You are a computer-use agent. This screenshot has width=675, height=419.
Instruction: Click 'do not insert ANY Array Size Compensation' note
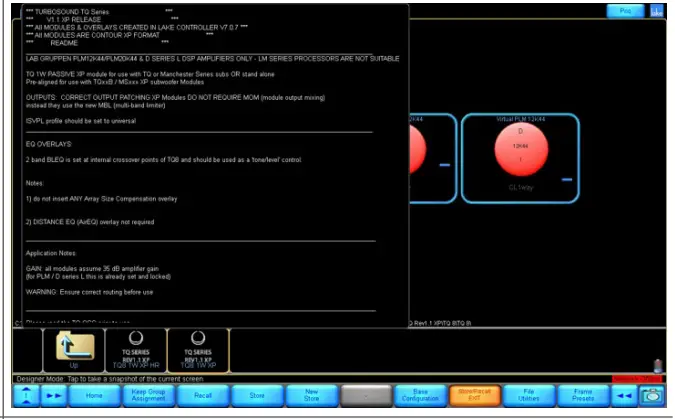101,199
